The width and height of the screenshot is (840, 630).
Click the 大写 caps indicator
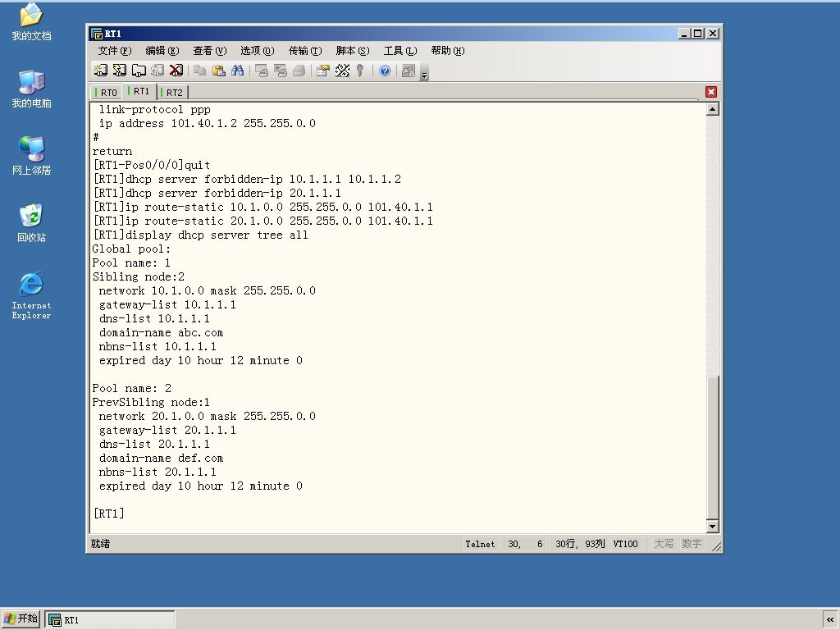663,544
